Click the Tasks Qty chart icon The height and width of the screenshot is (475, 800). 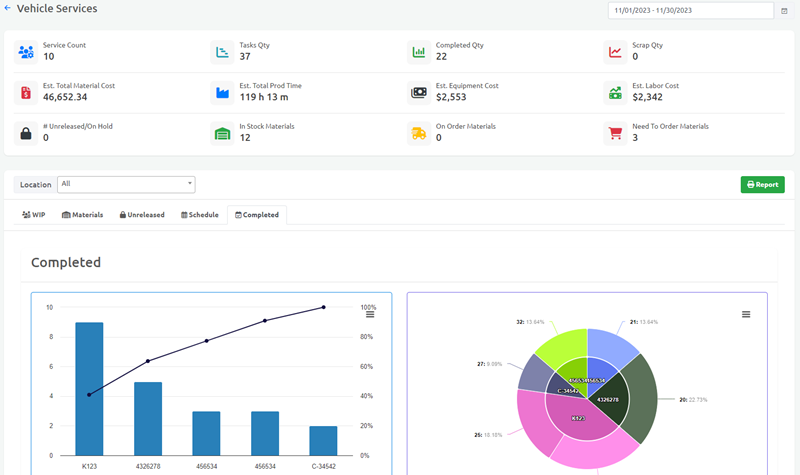click(x=222, y=52)
